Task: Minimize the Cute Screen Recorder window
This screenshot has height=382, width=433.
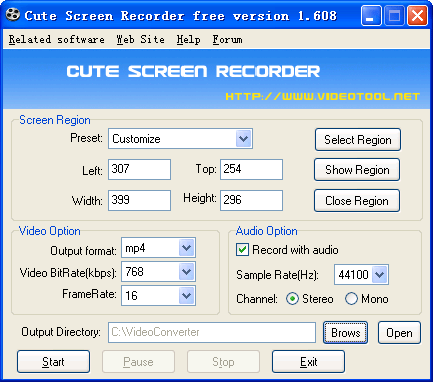Action: coord(371,16)
